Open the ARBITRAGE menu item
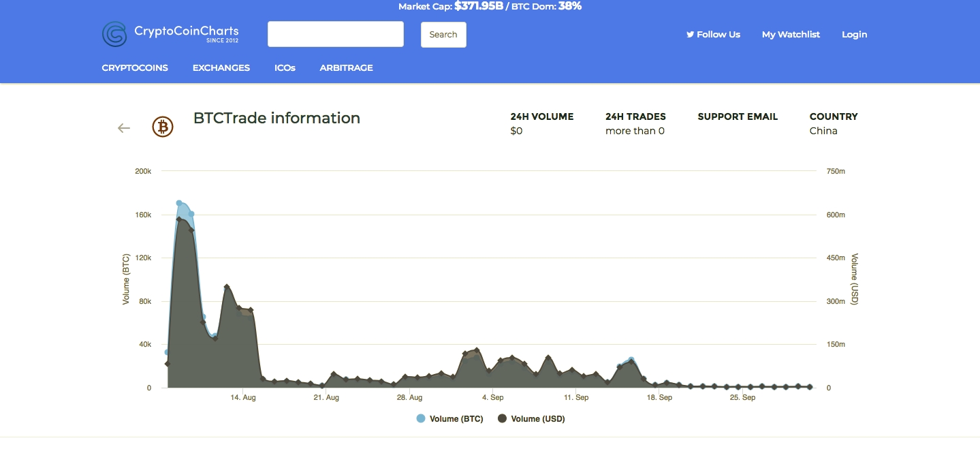Image resolution: width=980 pixels, height=449 pixels. [347, 67]
